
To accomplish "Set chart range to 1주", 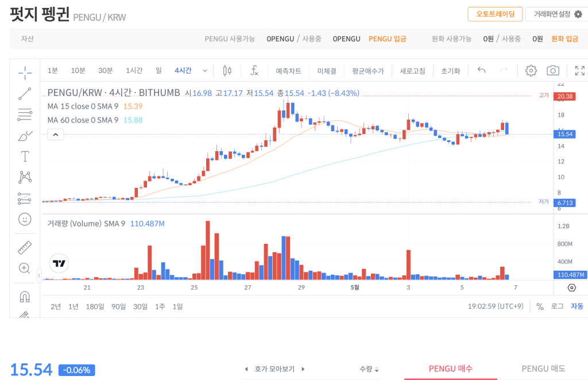I will coord(160,307).
